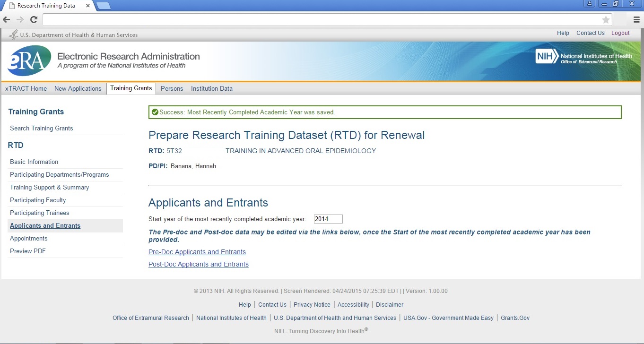Open the Institution Data tab
Screen dimensions: 644x344
[x=212, y=88]
